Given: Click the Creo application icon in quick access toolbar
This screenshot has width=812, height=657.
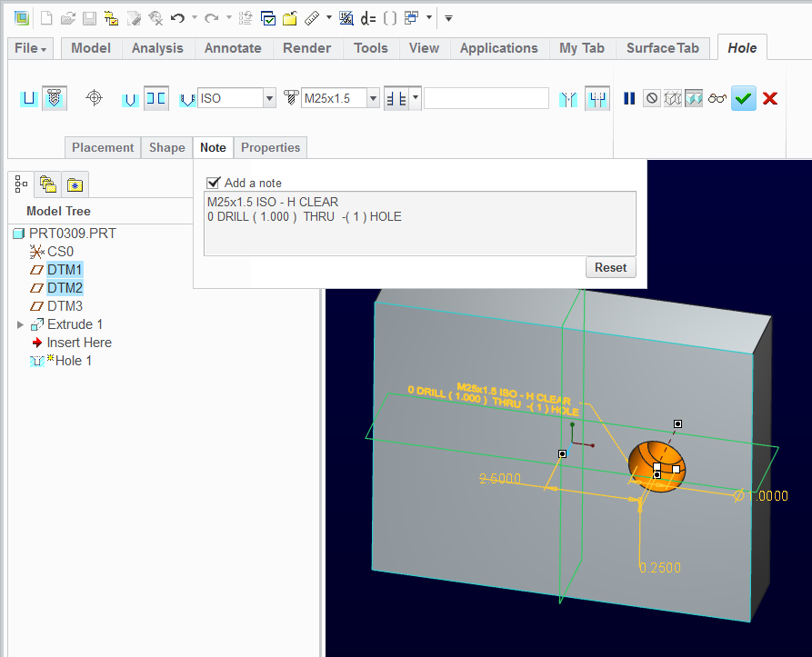Looking at the screenshot, I should (22, 18).
